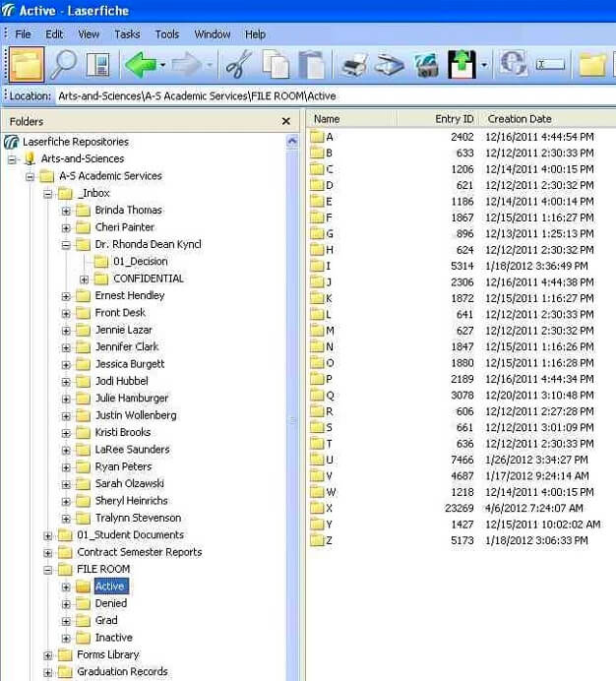616x681 pixels.
Task: Click the snapshot camera import icon
Action: [426, 65]
